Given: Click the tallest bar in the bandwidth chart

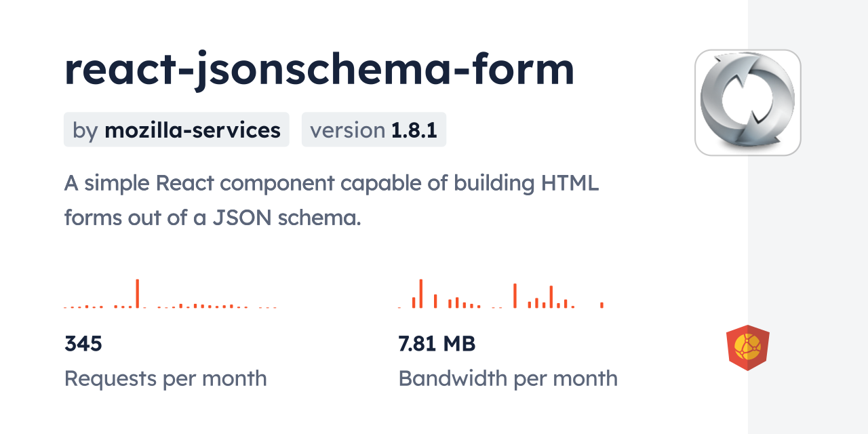Looking at the screenshot, I should point(421,294).
